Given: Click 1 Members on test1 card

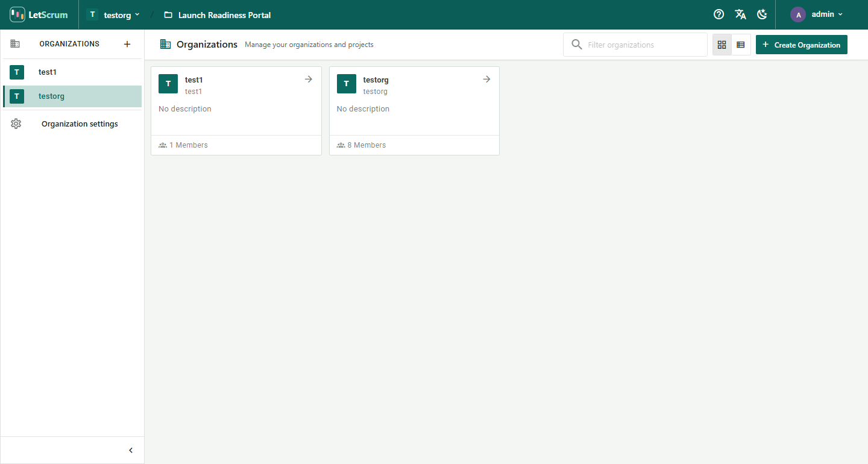Looking at the screenshot, I should pos(189,145).
